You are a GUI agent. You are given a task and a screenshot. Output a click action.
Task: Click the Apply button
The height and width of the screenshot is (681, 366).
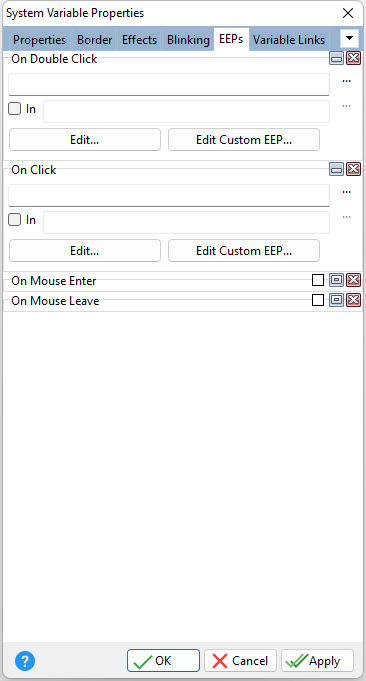[317, 661]
